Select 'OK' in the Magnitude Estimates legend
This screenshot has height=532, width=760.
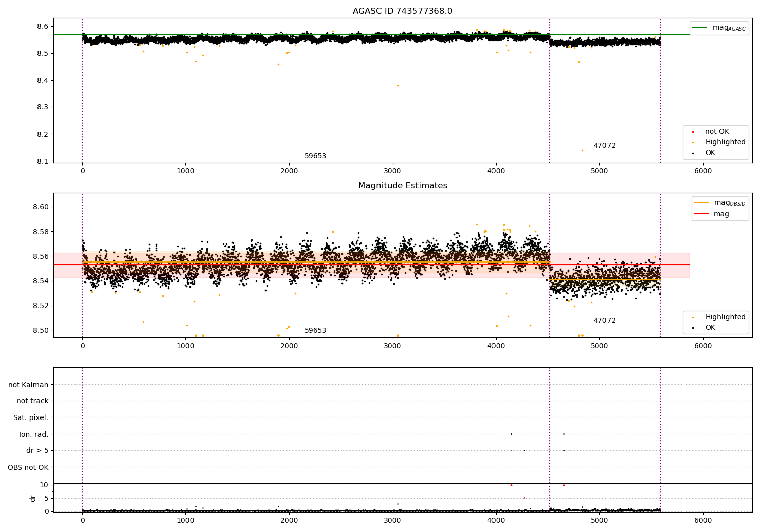point(710,328)
